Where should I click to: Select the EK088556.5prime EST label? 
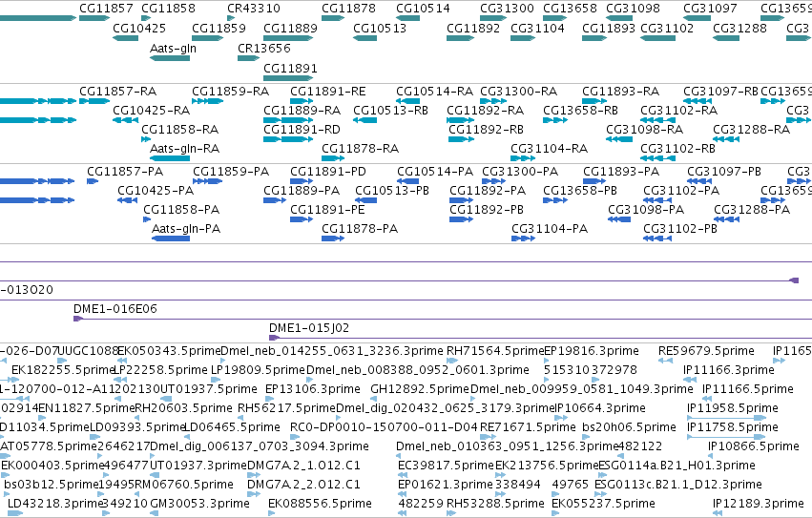[320, 504]
